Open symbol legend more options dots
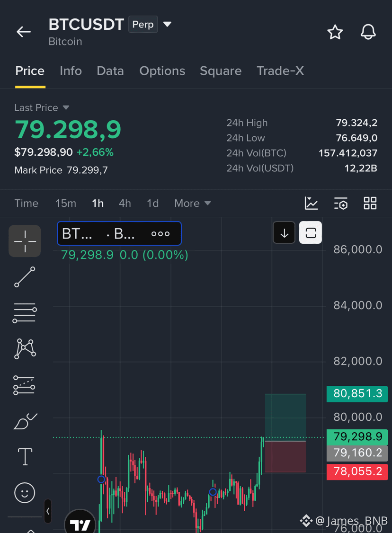 (x=160, y=234)
